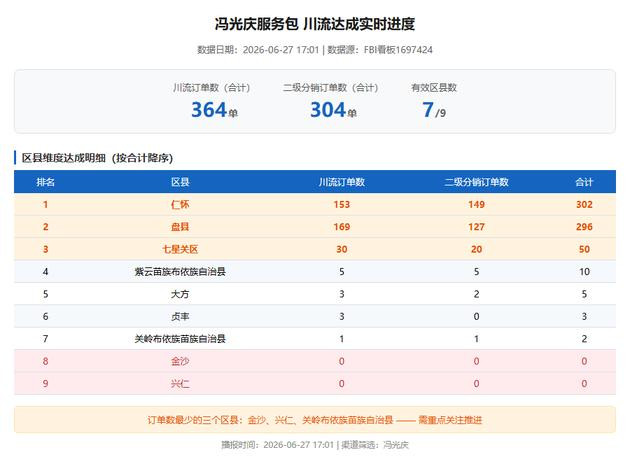Click the 川流订单数 value 3 in 贞丰 row
Viewport: 630px width, 464px height.
click(342, 317)
